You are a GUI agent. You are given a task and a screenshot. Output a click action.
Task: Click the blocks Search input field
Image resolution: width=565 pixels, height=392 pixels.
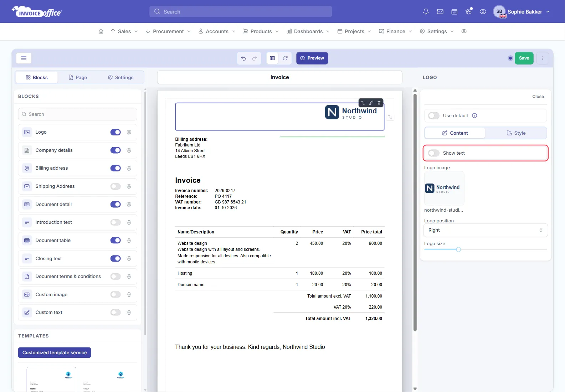point(78,114)
